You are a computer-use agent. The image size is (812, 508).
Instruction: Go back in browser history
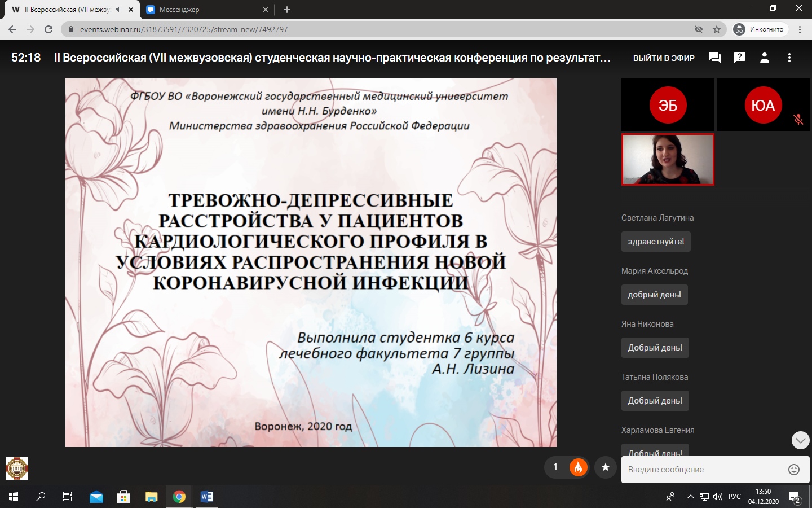tap(12, 29)
